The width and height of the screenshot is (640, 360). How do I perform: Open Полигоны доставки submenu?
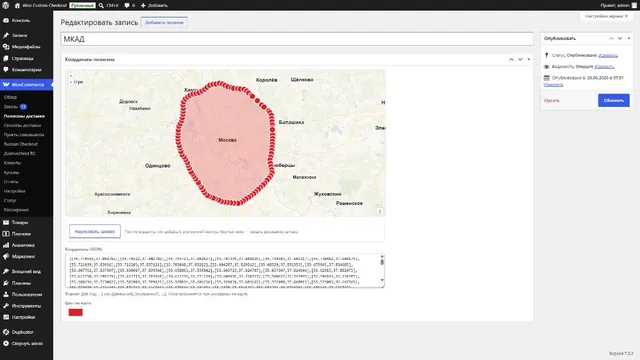(24, 116)
